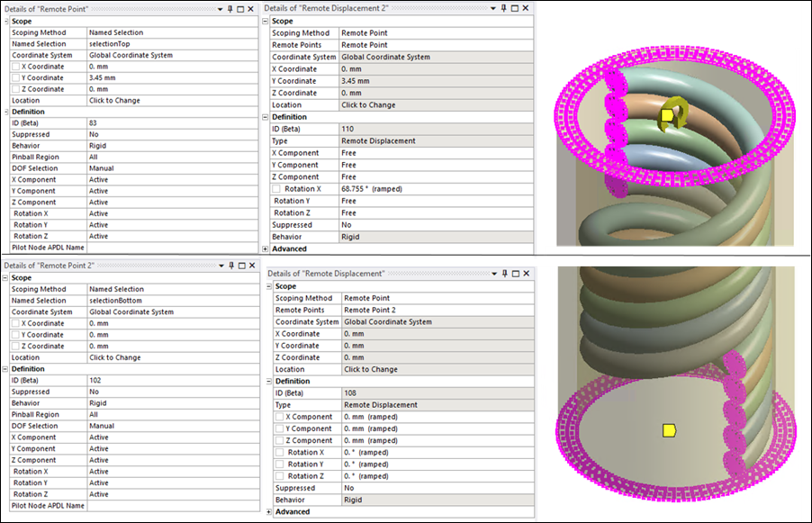Select the yellow pilot node in top viewport

click(x=668, y=114)
